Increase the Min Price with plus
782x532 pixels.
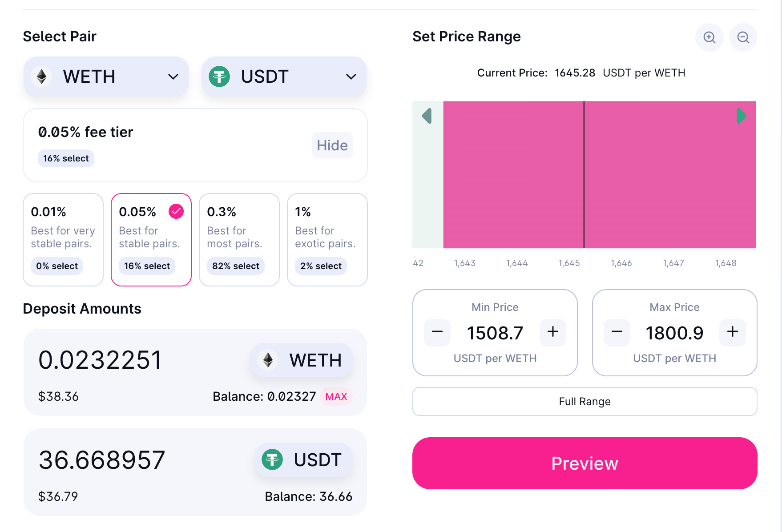(x=553, y=332)
